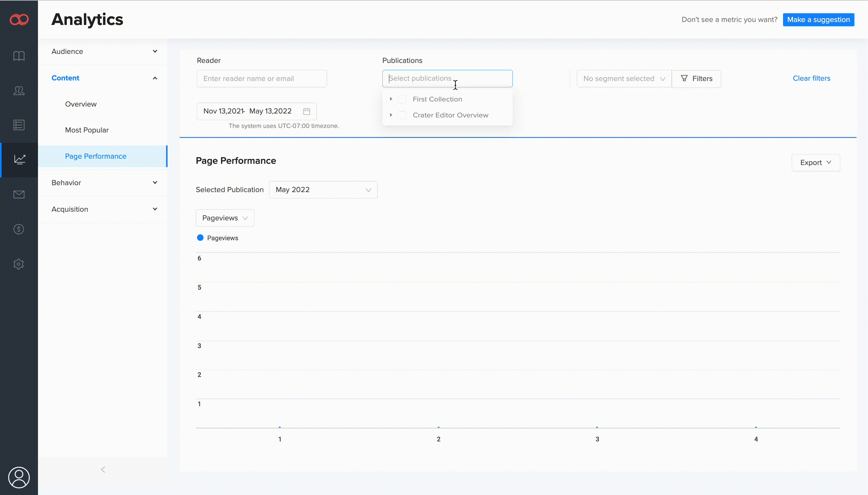Click the list icon in left sidebar
Screen dimensions: 868x495
tap(19, 125)
